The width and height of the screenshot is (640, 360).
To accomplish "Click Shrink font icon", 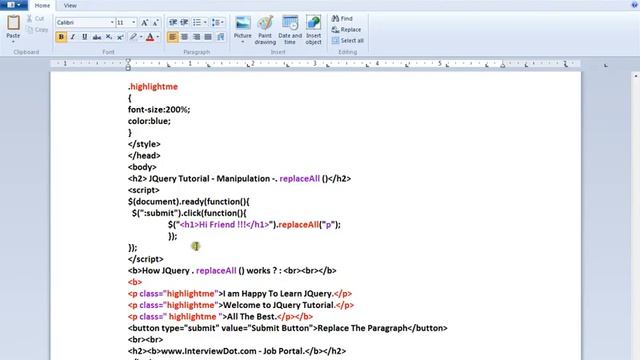I will tap(156, 23).
